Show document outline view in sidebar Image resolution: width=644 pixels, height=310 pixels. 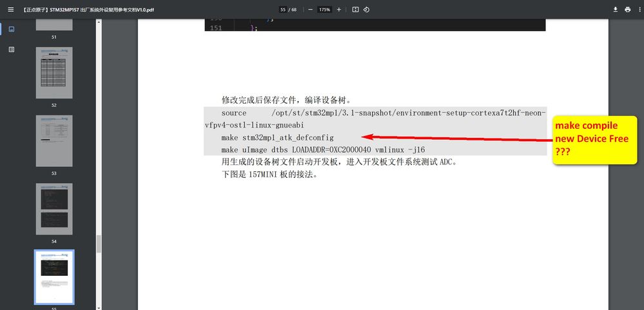[x=12, y=49]
